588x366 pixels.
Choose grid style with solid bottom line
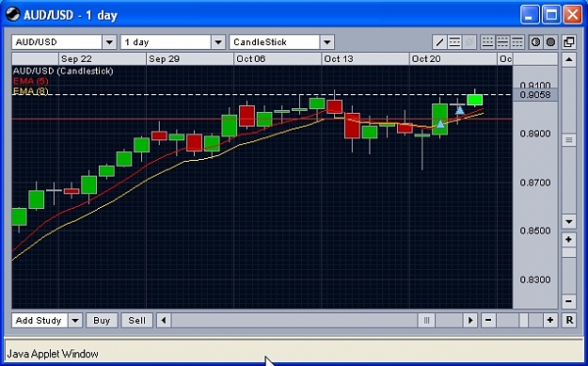[x=487, y=42]
